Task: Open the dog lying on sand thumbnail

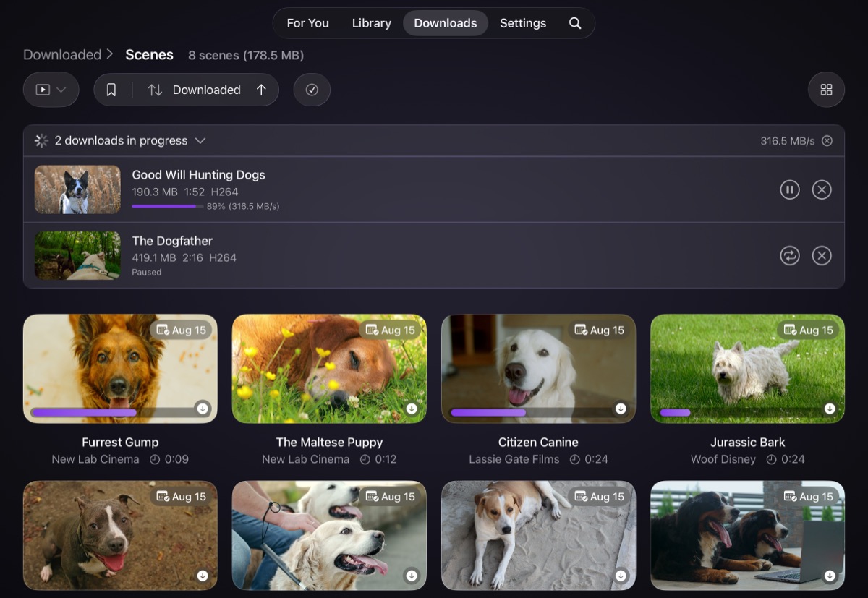Action: point(538,536)
